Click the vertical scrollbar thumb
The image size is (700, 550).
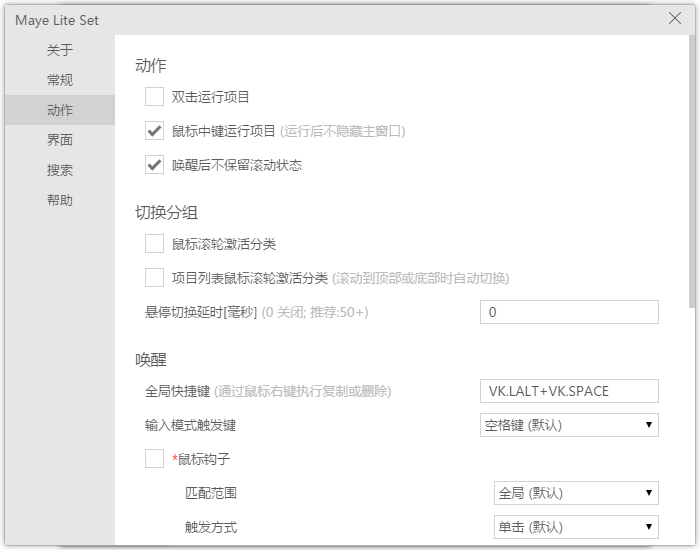692,171
